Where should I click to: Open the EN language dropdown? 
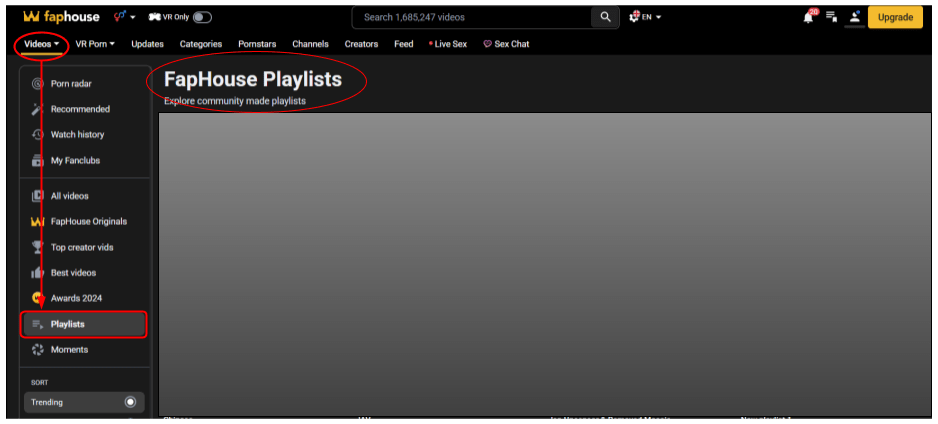[645, 17]
